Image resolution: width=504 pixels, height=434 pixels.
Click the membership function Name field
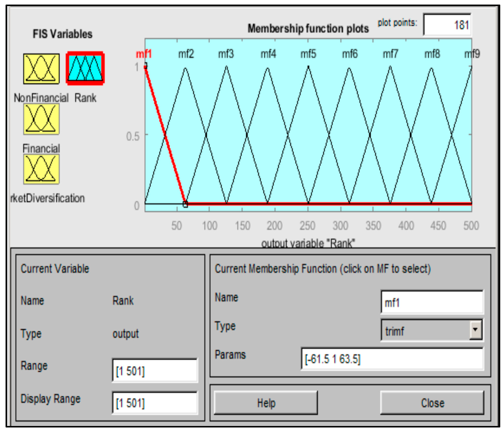[x=432, y=302]
